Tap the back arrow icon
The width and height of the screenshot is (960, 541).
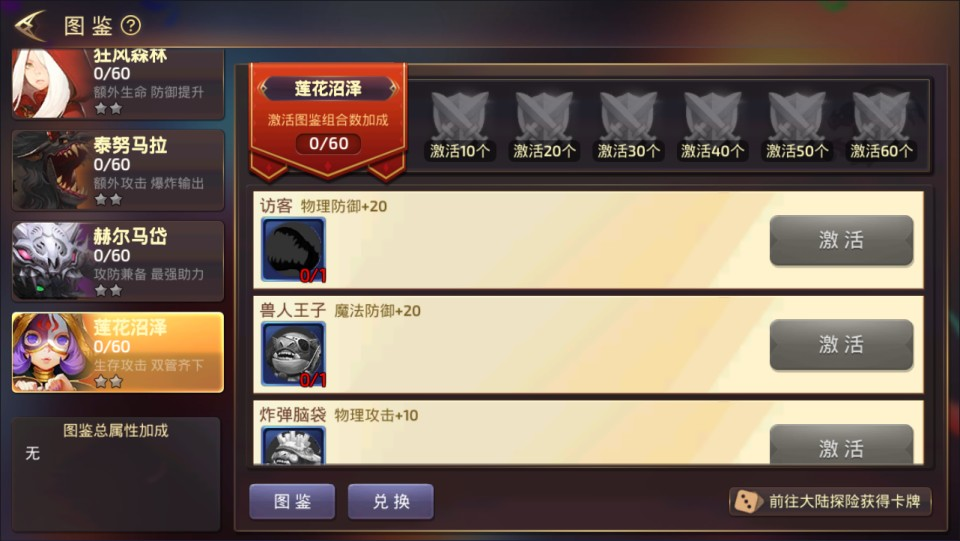[x=31, y=25]
